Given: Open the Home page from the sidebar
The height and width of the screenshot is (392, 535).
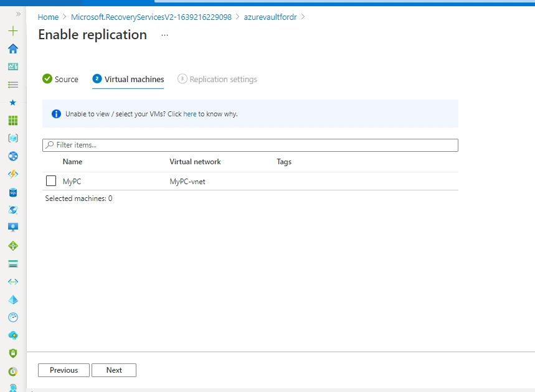Looking at the screenshot, I should coord(12,49).
